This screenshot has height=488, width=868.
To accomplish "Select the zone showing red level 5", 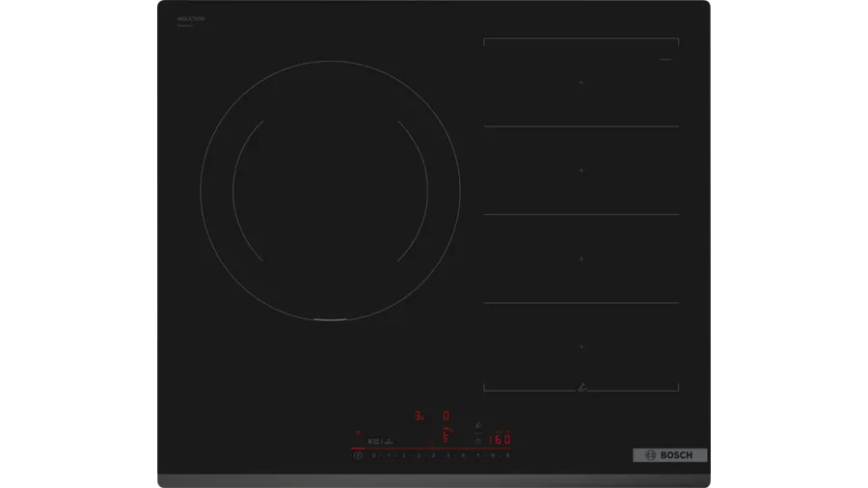I will tap(447, 435).
